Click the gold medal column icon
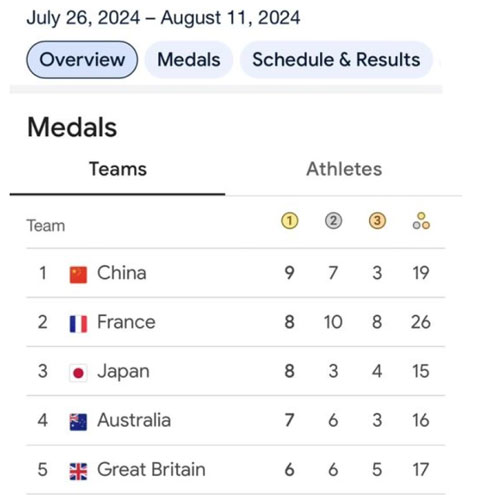 (x=289, y=221)
